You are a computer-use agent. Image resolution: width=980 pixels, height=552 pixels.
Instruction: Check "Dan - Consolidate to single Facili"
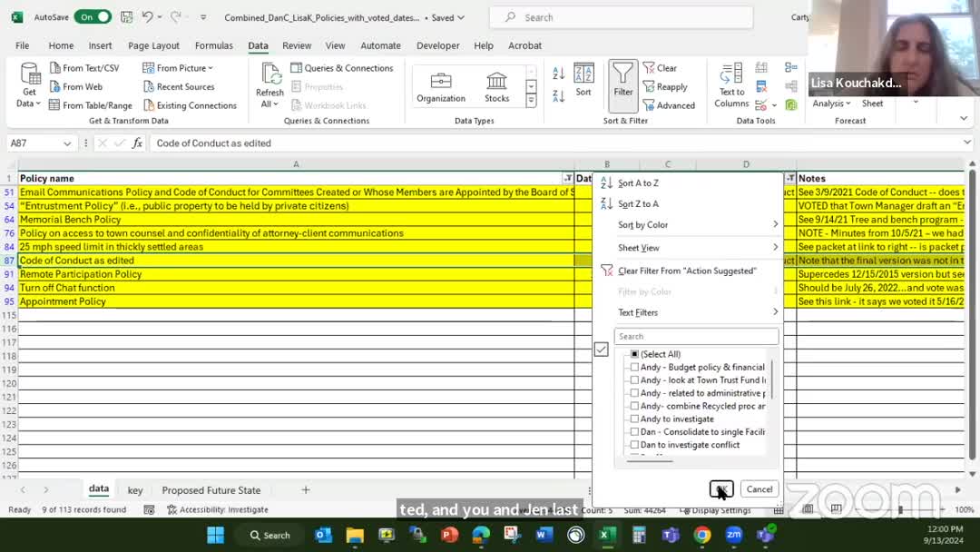point(634,432)
